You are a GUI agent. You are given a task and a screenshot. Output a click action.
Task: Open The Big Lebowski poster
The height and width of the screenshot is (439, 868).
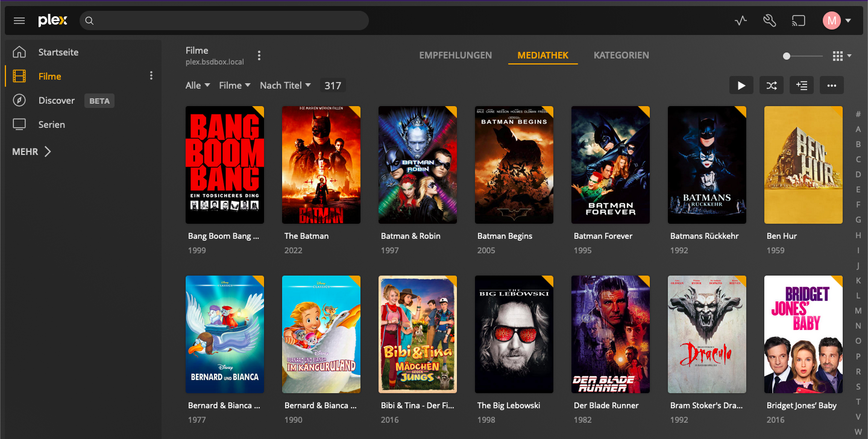pos(514,334)
